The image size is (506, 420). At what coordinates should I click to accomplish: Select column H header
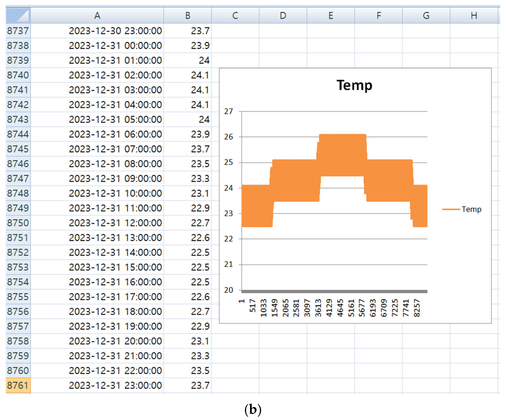coord(474,15)
